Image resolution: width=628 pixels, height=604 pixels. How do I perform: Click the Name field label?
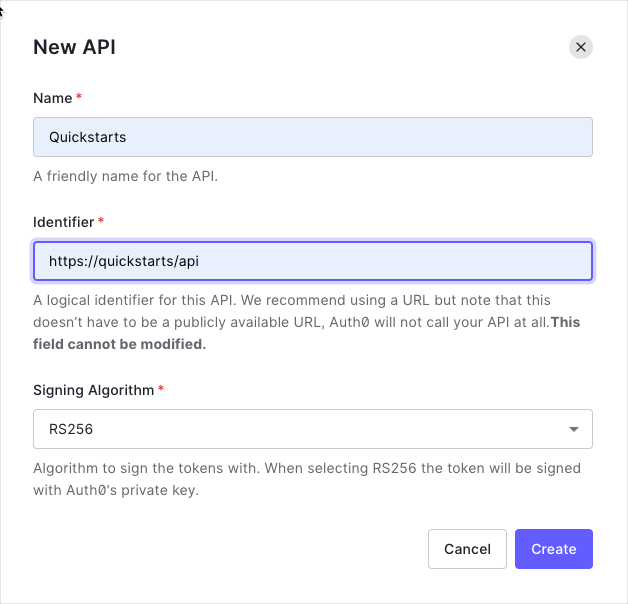pyautogui.click(x=52, y=98)
